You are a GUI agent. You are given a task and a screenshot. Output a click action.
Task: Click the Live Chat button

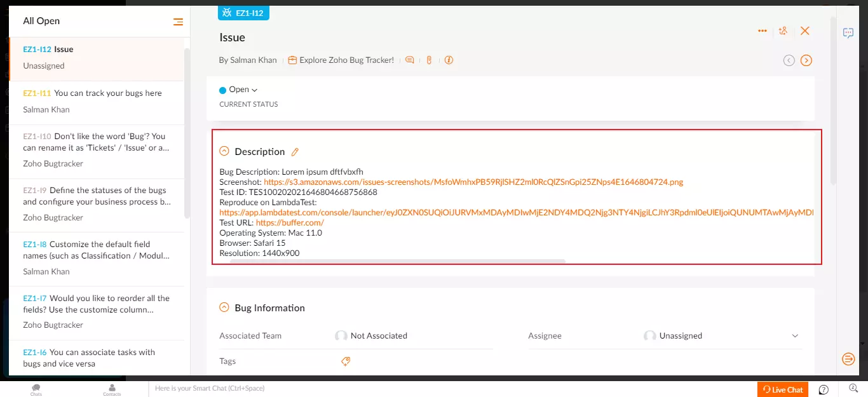point(782,389)
